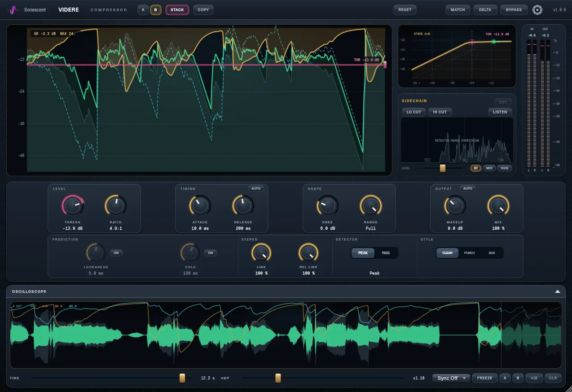Image resolution: width=572 pixels, height=392 pixels.
Task: Click the sidechain LISTEN button
Action: (500, 112)
